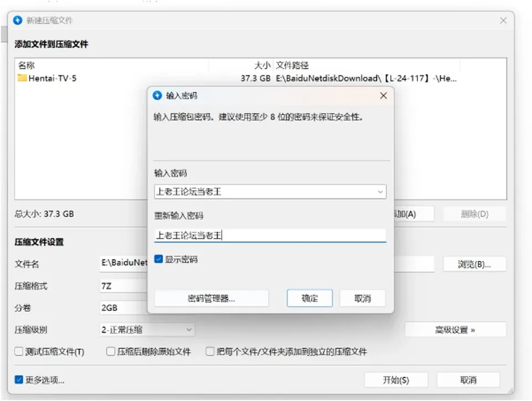Close the password input dialog
Image resolution: width=532 pixels, height=401 pixels.
click(x=383, y=96)
